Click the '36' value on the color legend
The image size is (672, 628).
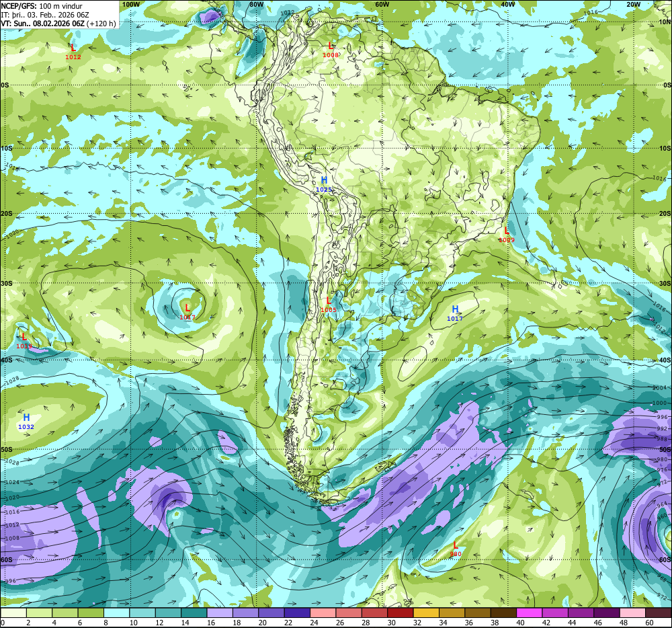coord(469,623)
